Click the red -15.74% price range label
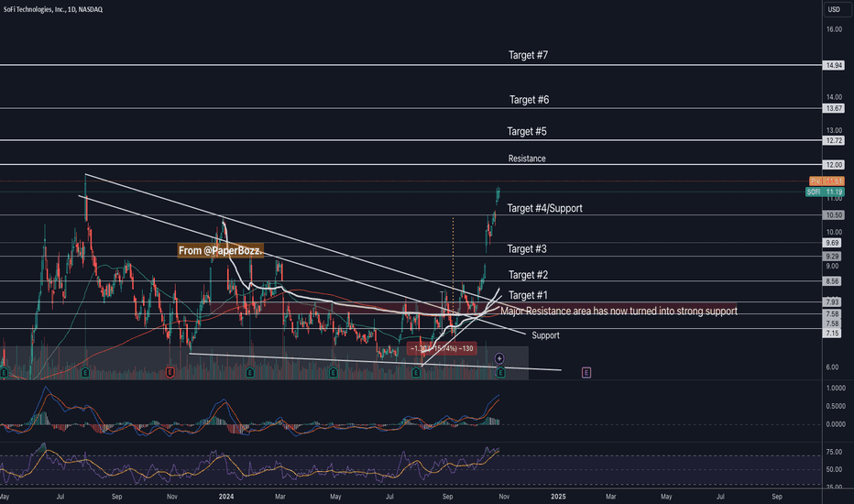Image resolution: width=854 pixels, height=504 pixels. point(442,348)
